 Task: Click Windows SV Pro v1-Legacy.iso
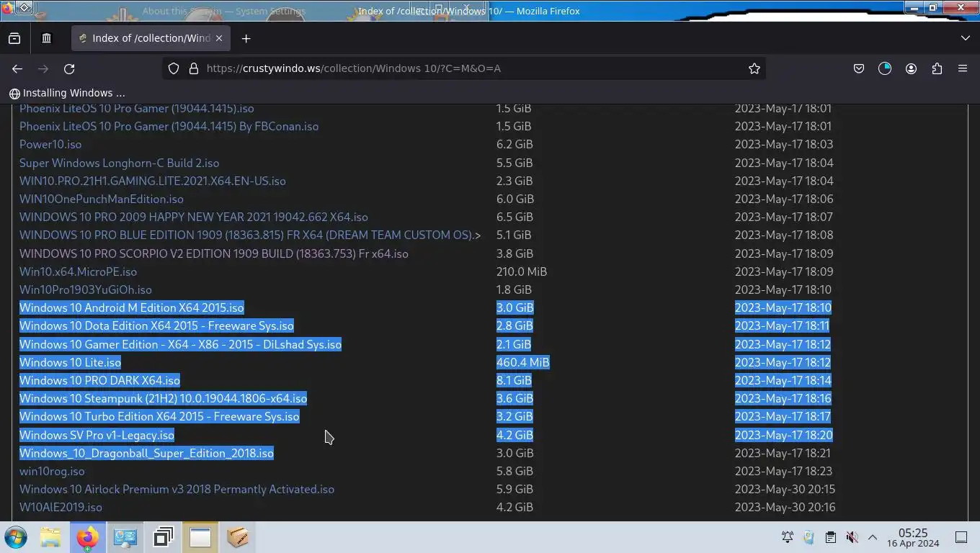point(97,435)
